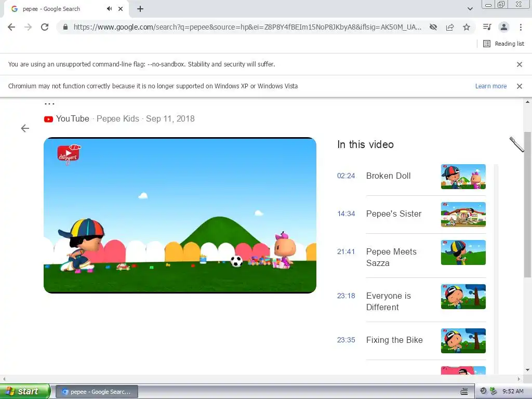This screenshot has height=399, width=532.
Task: Reload the page
Action: [x=45, y=27]
